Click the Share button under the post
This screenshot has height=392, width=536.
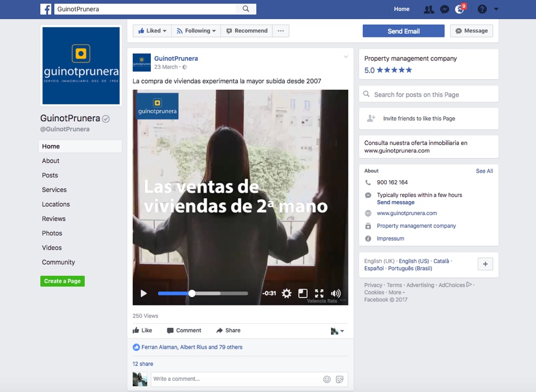pyautogui.click(x=228, y=331)
